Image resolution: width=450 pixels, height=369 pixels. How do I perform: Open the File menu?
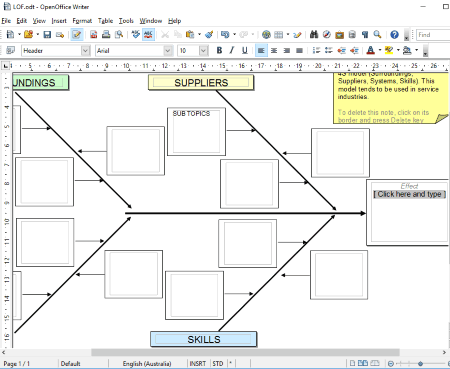(x=6, y=21)
